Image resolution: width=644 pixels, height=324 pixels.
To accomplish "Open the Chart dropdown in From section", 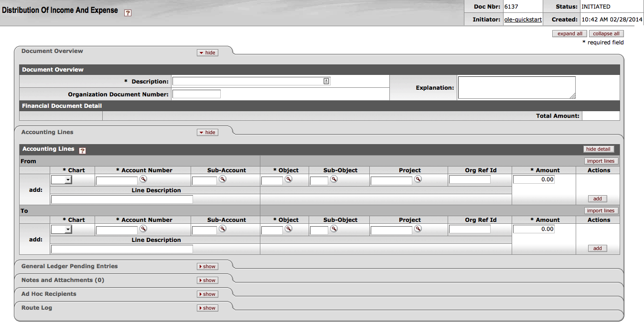I will [x=61, y=180].
